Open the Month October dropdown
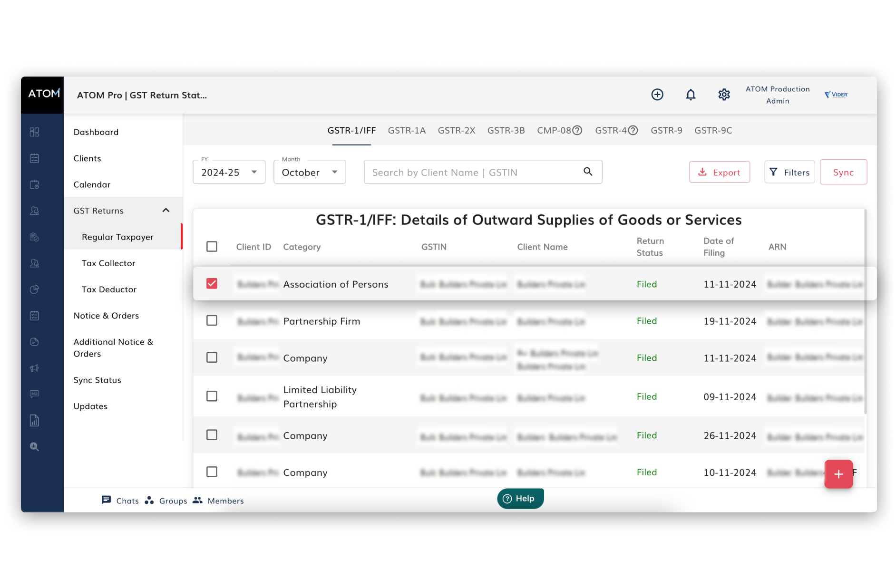 pyautogui.click(x=310, y=172)
